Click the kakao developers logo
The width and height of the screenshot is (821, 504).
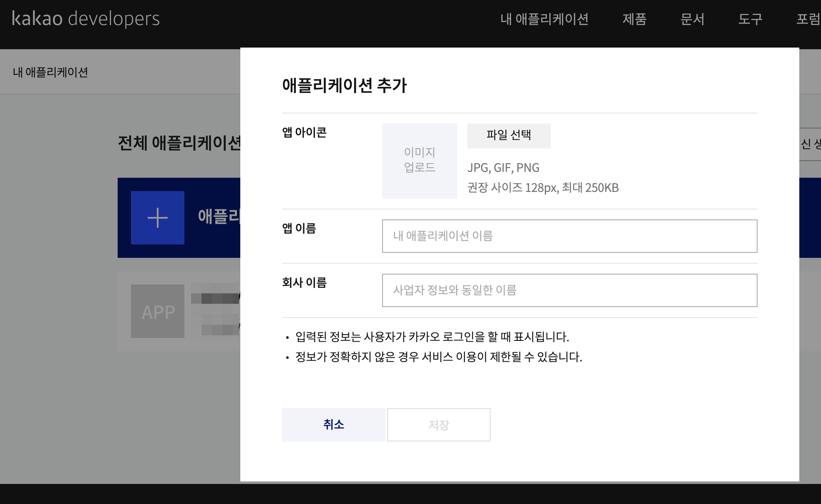[86, 19]
